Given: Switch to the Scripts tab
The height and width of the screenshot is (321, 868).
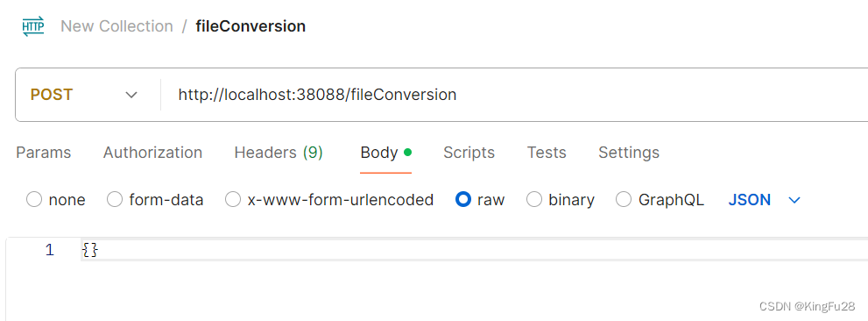Looking at the screenshot, I should [469, 153].
